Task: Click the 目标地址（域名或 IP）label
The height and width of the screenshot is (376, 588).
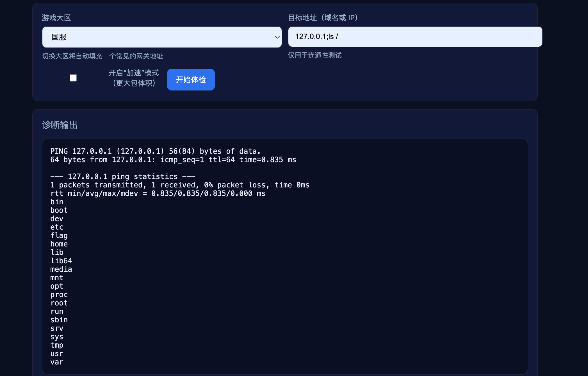Action: (x=323, y=18)
